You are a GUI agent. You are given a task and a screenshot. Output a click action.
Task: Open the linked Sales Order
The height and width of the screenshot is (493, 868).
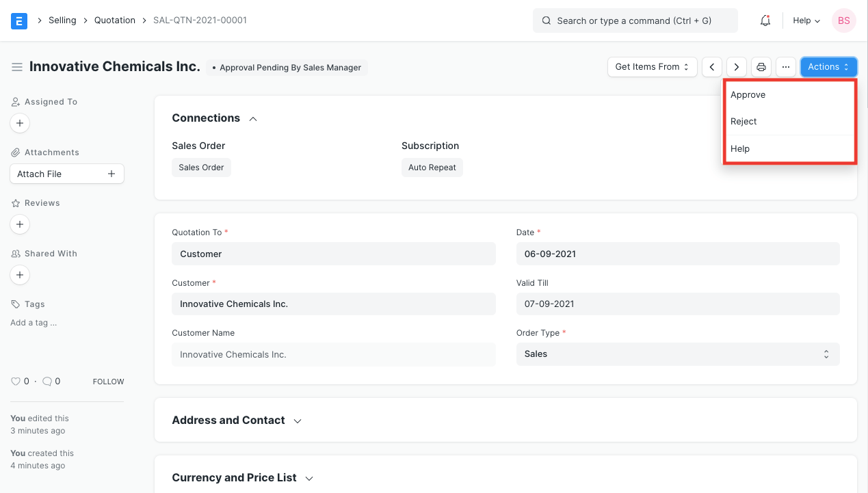pyautogui.click(x=201, y=167)
